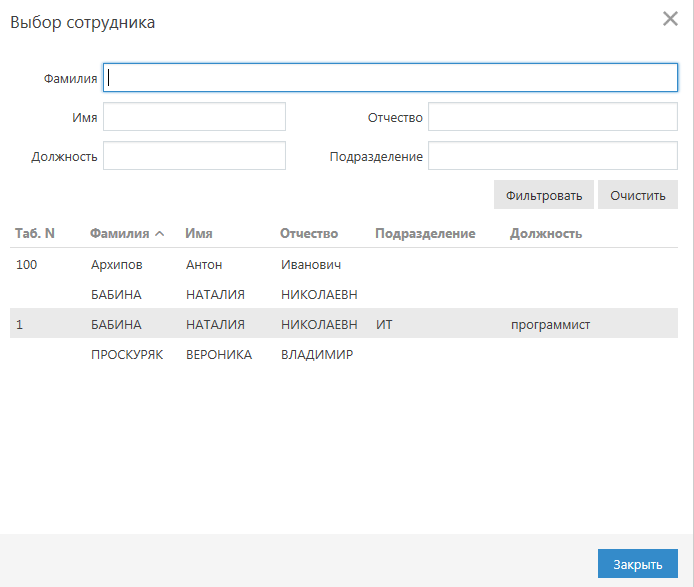The image size is (694, 587).
Task: Click the Отчество input field
Action: pos(552,117)
